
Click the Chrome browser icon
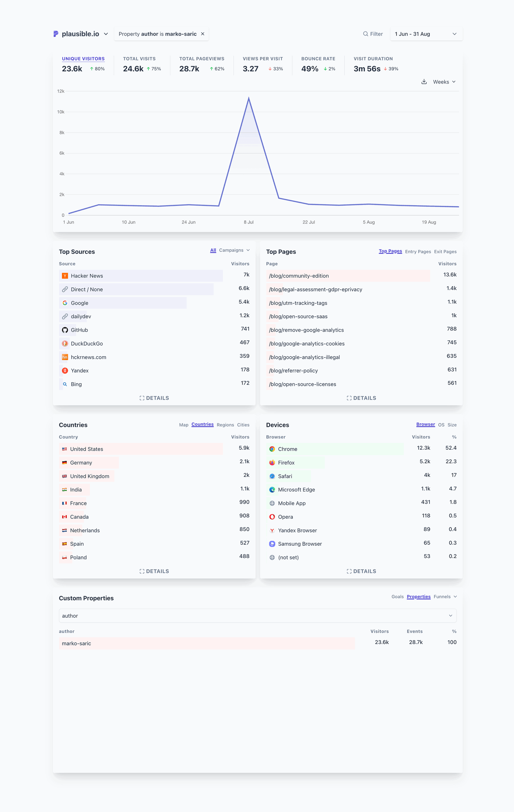[272, 449]
